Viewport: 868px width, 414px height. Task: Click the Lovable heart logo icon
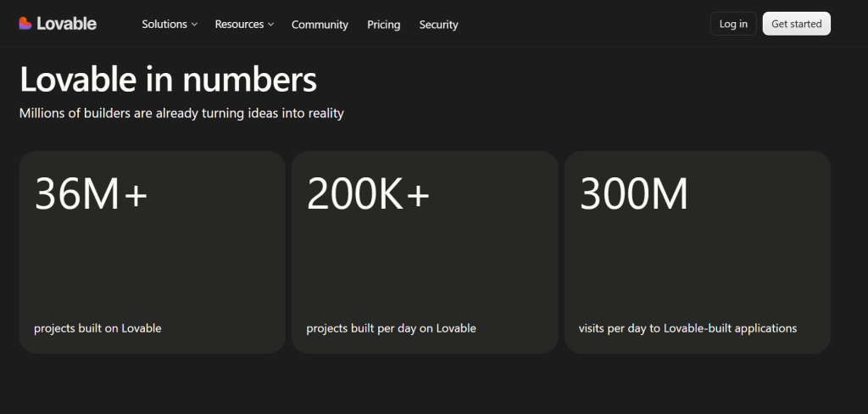(25, 23)
